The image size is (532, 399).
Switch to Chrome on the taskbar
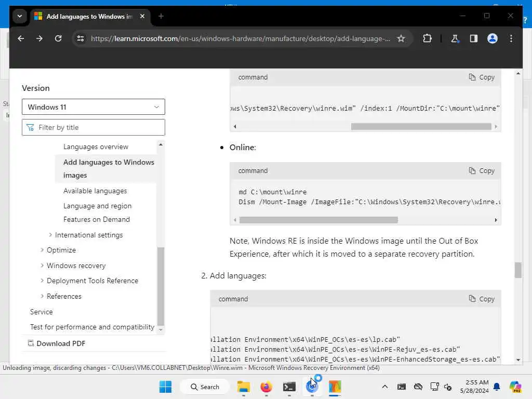pyautogui.click(x=312, y=387)
